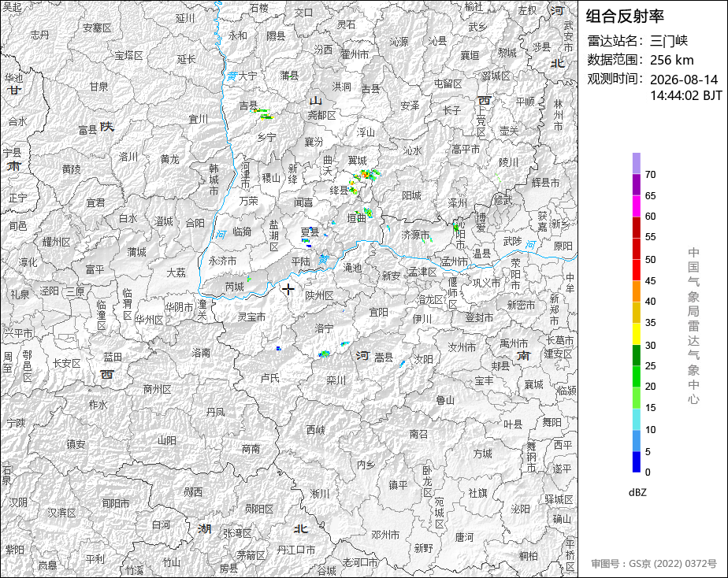Click the legend value 0
The width and height of the screenshot is (728, 578).
648,472
